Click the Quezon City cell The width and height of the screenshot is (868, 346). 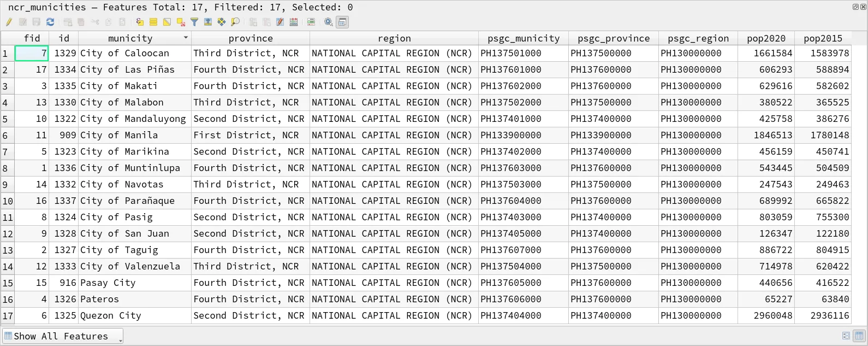point(135,315)
